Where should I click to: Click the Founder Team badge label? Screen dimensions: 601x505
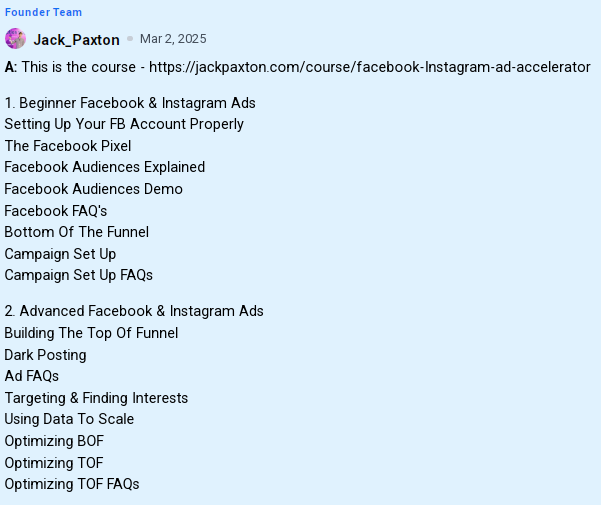43,12
